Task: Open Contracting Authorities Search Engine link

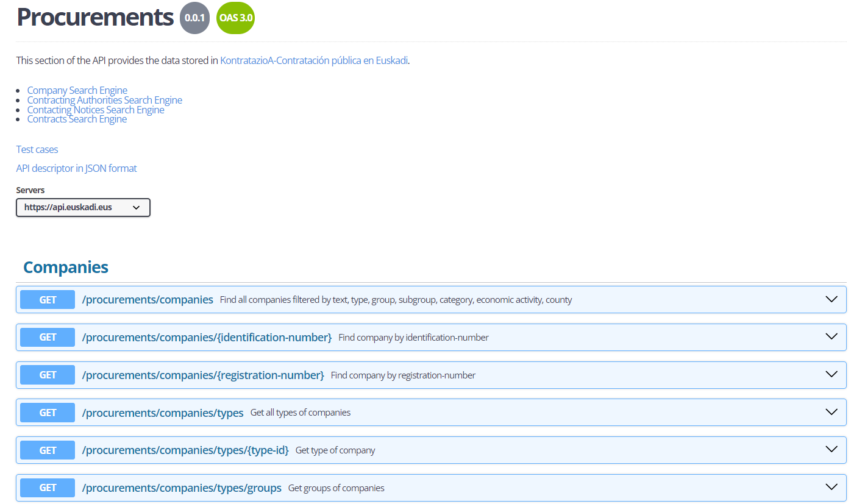Action: [105, 100]
